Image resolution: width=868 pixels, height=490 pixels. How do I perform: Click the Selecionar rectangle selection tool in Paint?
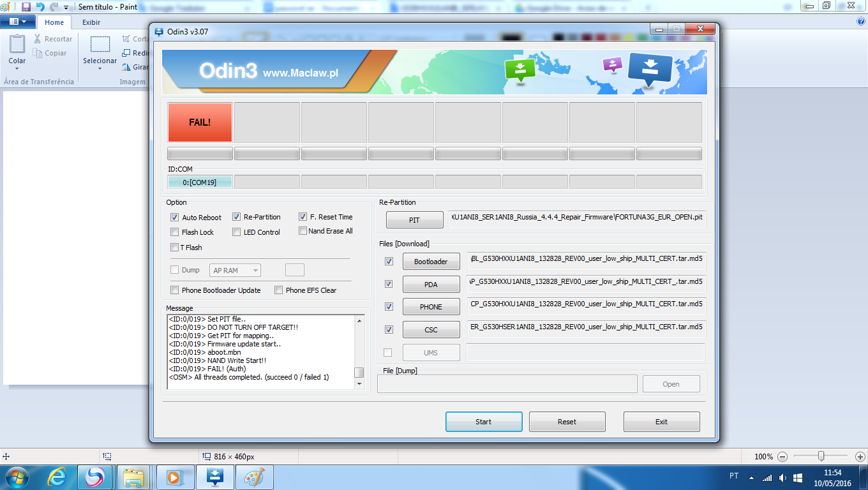[100, 44]
